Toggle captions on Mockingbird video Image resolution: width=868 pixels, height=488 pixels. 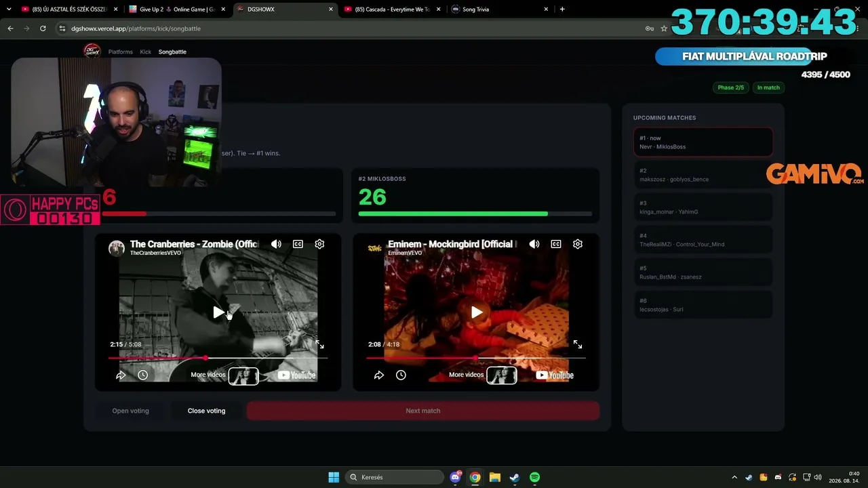coord(556,244)
